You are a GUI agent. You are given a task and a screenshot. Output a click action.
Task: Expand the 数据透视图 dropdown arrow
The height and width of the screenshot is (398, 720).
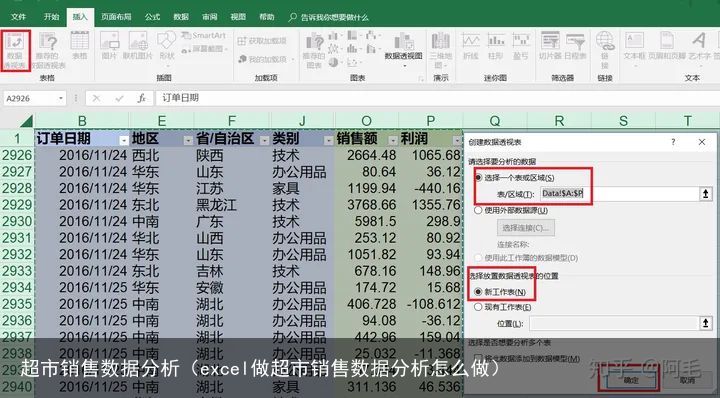[x=405, y=66]
